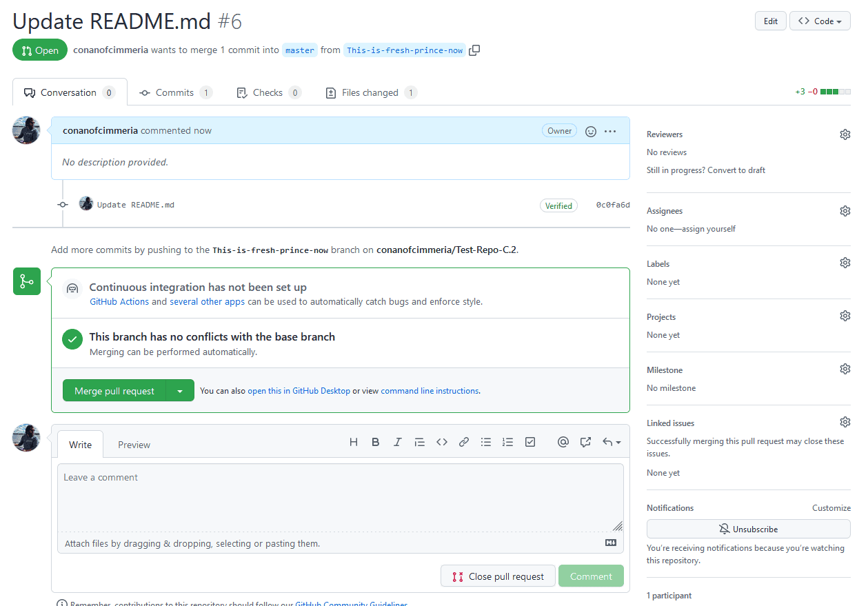Screen dimensions: 868x606
Task: Mention a user with the @ icon
Action: pos(563,442)
